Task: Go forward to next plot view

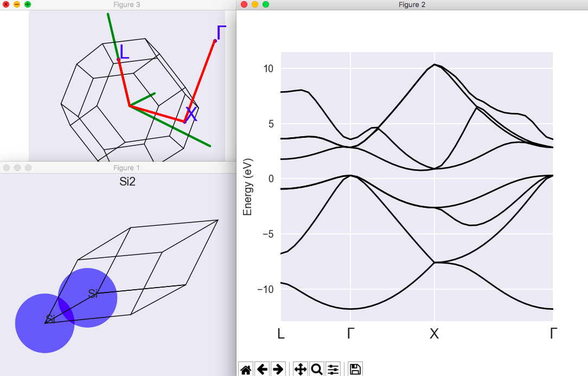Action: (278, 369)
